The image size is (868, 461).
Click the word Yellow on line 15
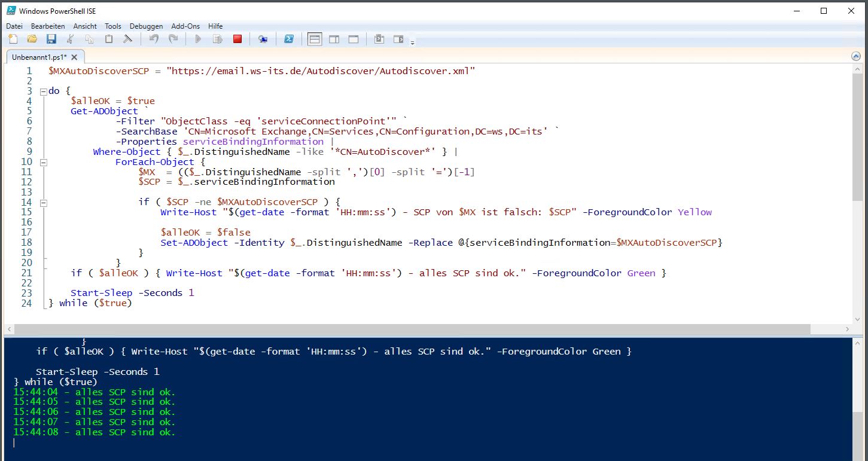695,212
